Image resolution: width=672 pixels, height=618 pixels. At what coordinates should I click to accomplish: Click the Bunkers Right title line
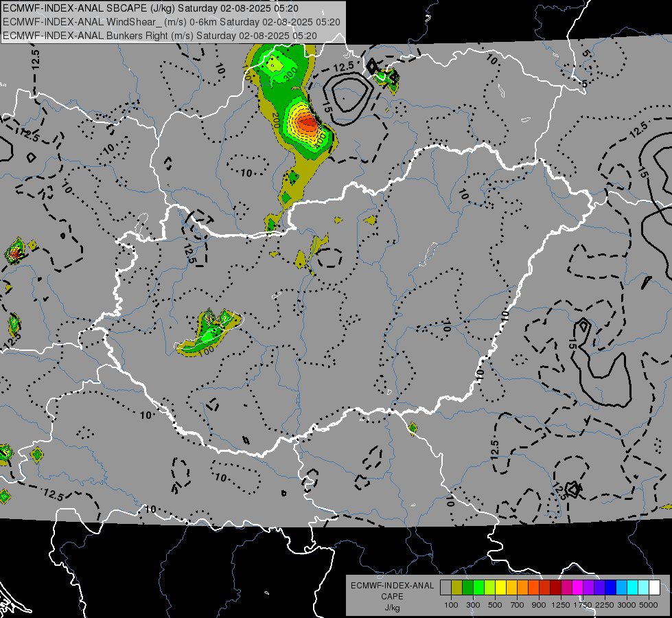[160, 36]
